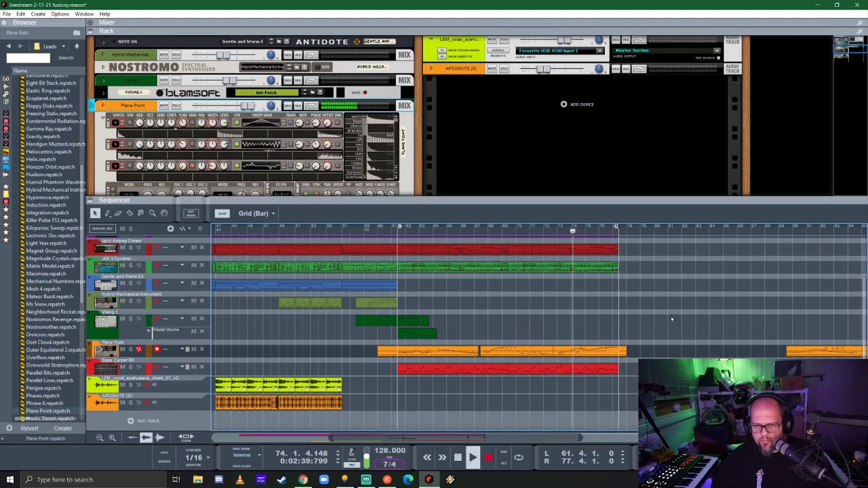
Task: Select the Pencil tool
Action: tap(106, 213)
